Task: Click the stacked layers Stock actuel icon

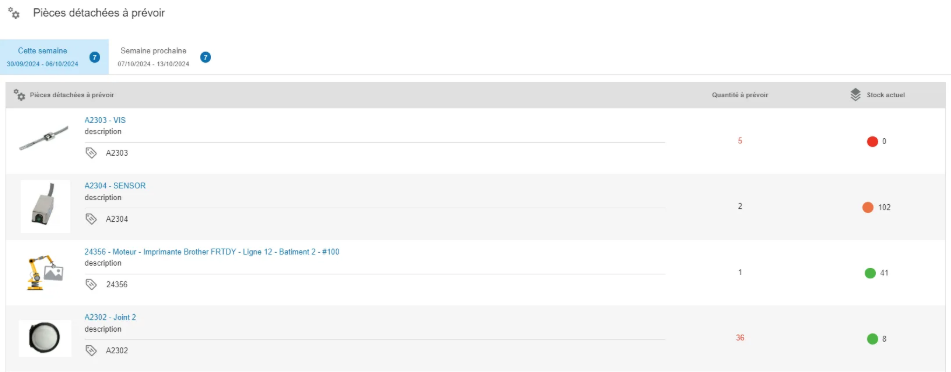Action: click(x=855, y=95)
